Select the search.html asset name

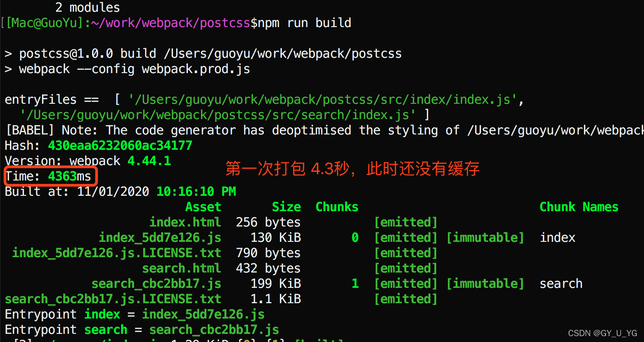tap(182, 268)
